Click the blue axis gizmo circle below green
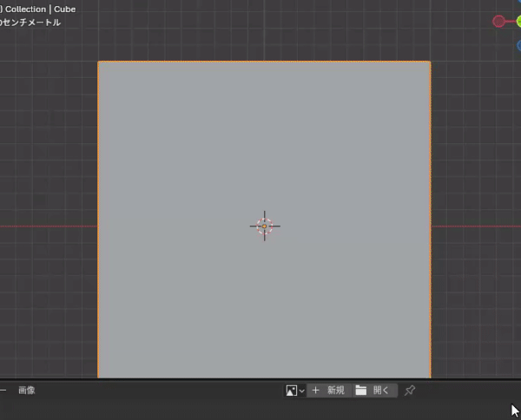 point(518,44)
